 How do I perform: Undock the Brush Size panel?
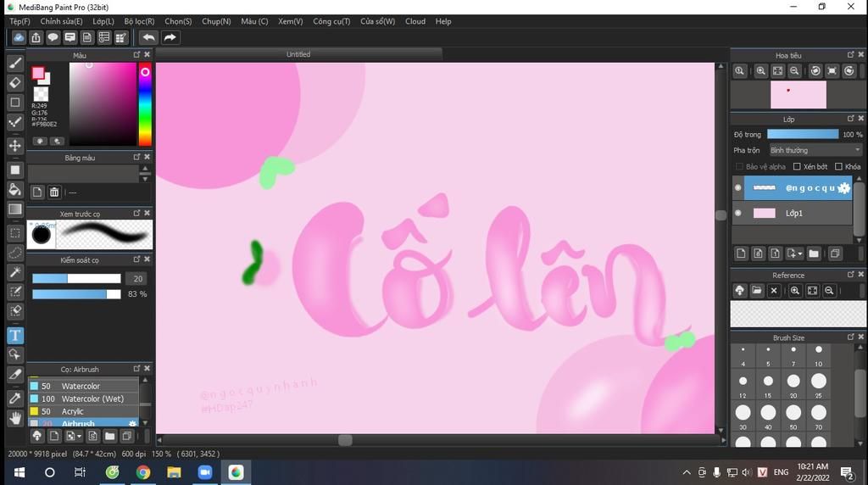pos(851,336)
